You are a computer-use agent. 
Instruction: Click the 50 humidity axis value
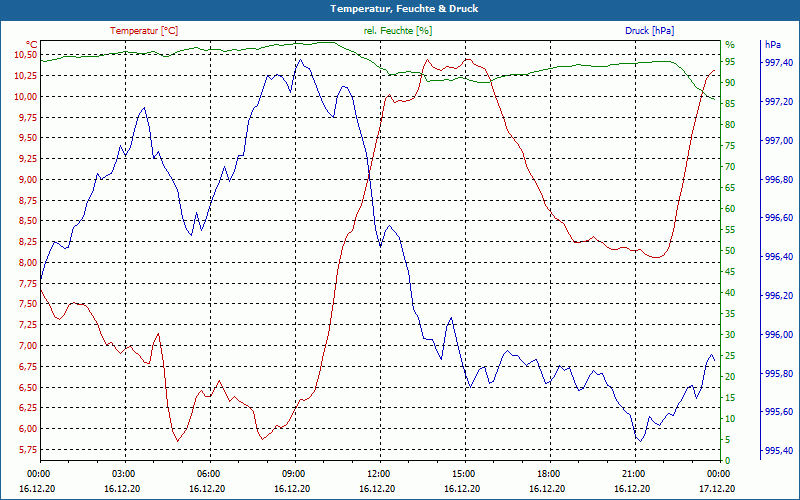tap(730, 251)
